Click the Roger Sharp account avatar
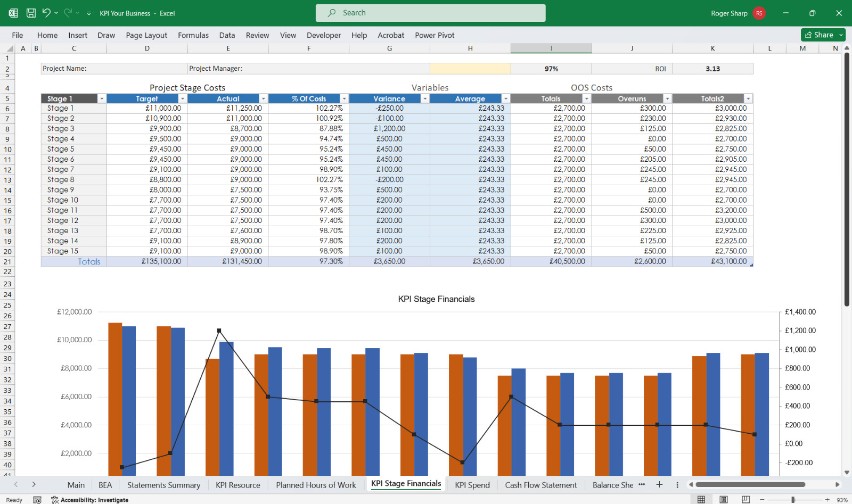This screenshot has height=504, width=852. click(759, 13)
